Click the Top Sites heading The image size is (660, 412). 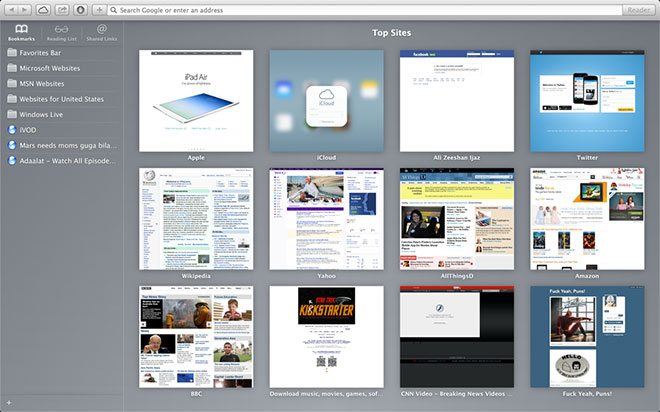coord(391,33)
